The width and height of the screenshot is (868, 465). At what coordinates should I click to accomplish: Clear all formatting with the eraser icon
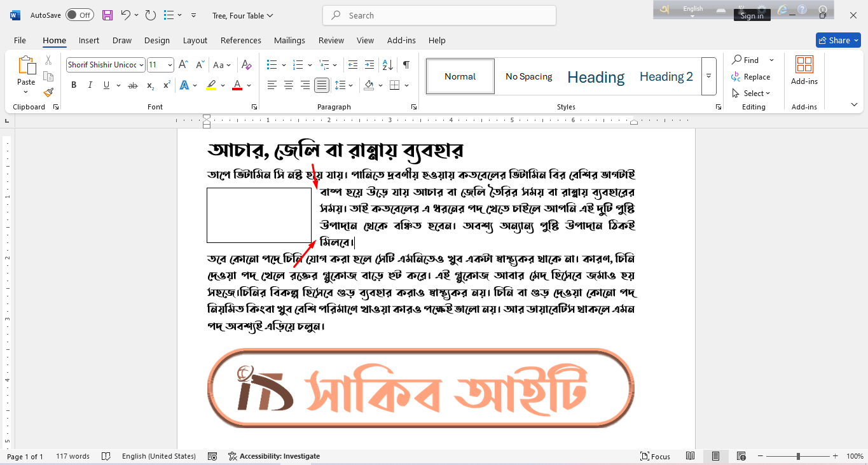247,64
